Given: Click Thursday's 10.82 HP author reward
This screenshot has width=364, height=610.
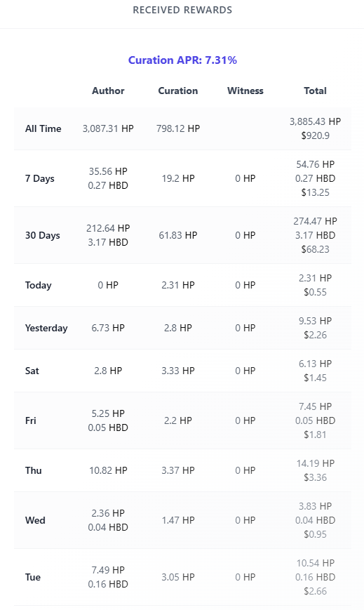Looking at the screenshot, I should pyautogui.click(x=108, y=470).
